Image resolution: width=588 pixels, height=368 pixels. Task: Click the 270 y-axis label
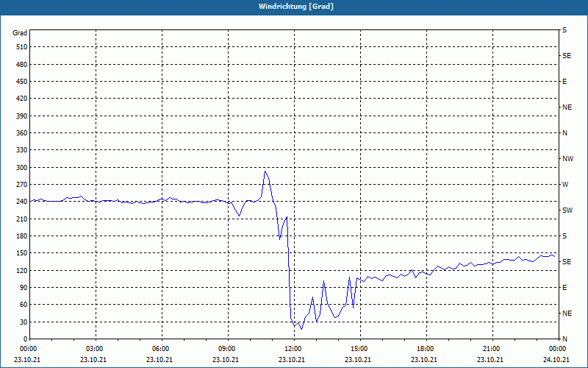coord(22,185)
